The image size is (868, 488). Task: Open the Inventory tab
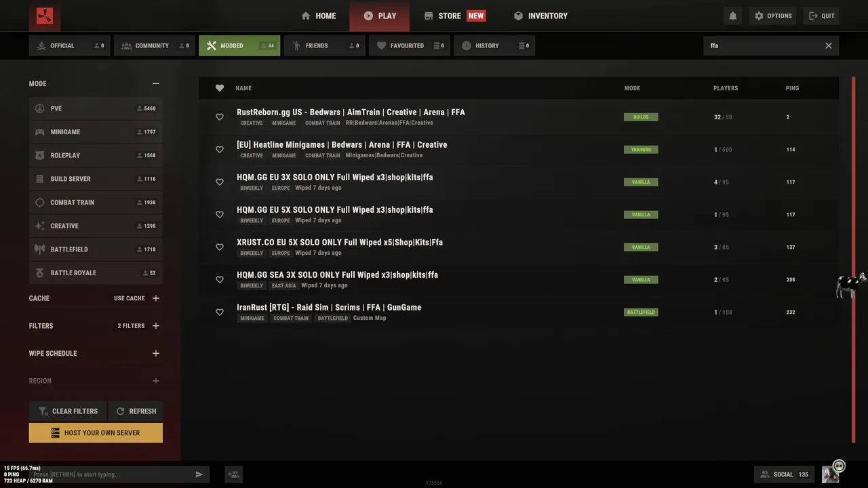tap(540, 16)
